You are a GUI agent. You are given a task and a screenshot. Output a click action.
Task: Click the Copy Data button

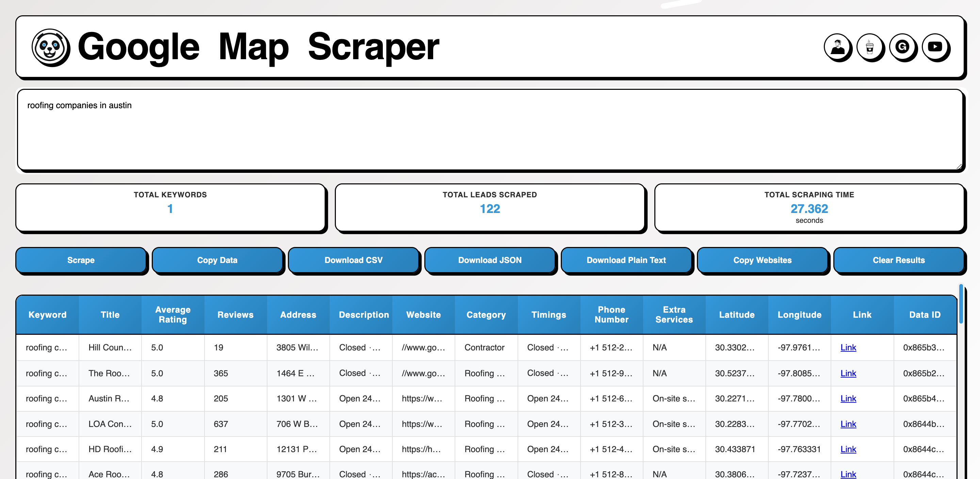[x=217, y=260]
